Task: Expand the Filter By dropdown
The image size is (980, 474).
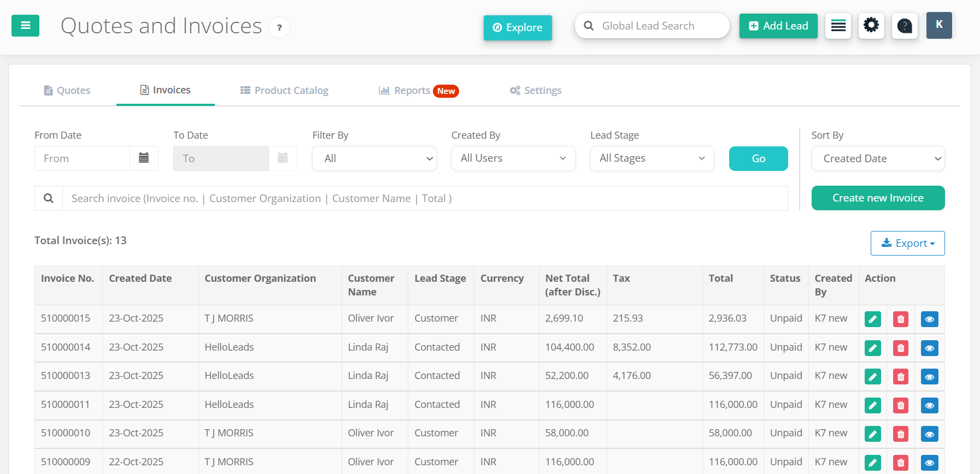Action: pos(374,158)
